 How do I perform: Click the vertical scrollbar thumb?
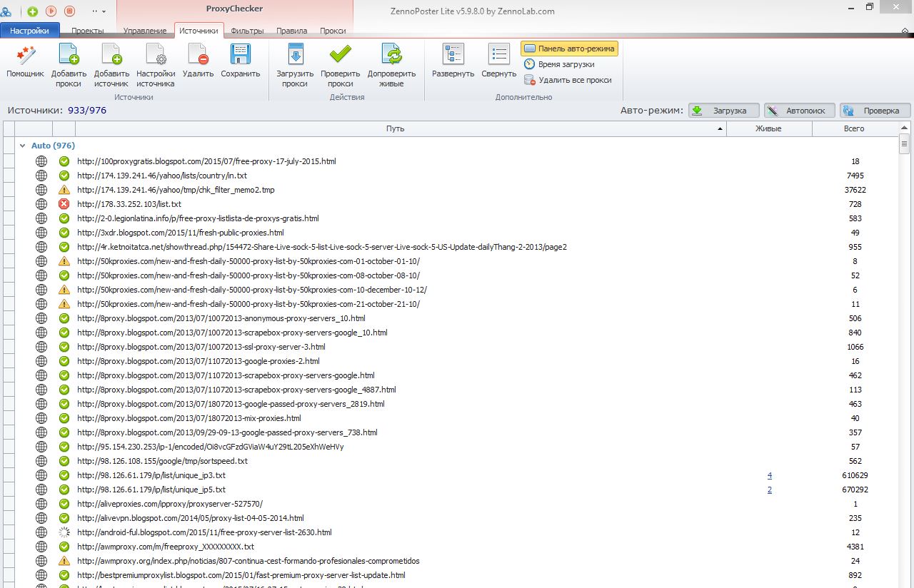pyautogui.click(x=904, y=143)
